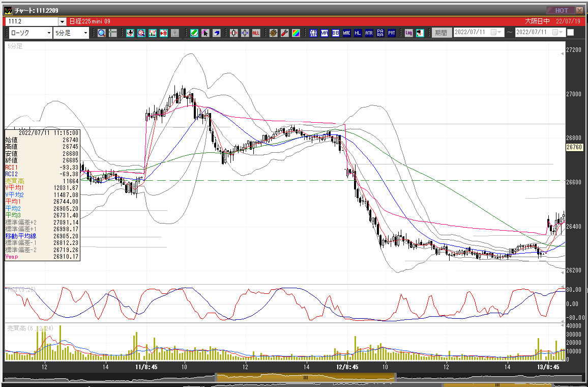Open the 5分足 timeframe dropdown
588x387 pixels.
(x=71, y=33)
